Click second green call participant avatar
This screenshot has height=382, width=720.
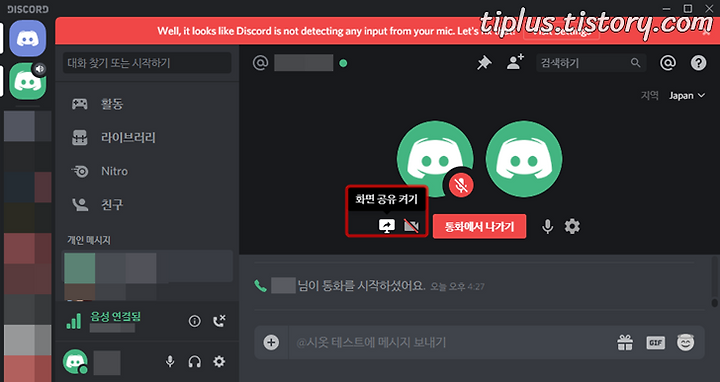[524, 159]
